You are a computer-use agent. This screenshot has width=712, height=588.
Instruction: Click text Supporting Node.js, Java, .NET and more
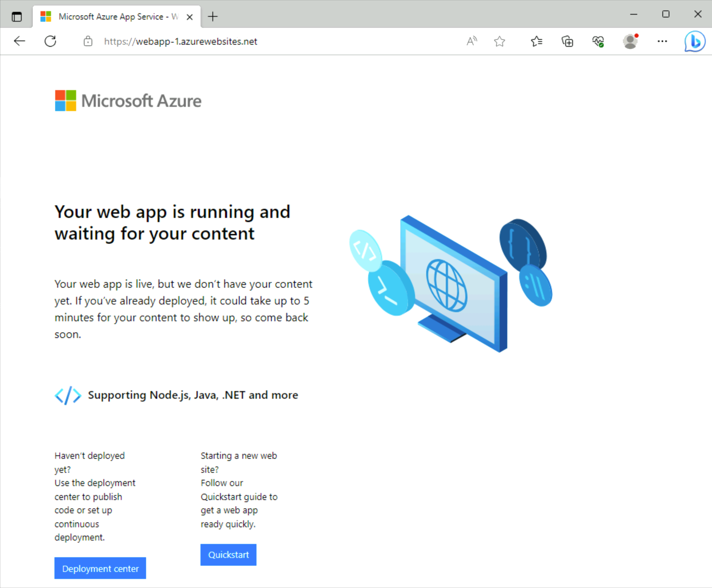coord(193,395)
